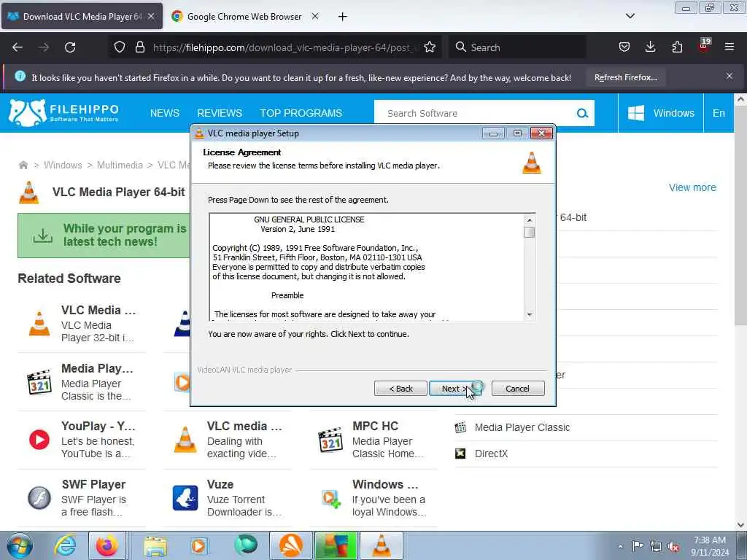Launch Internet Explorer from taskbar
The width and height of the screenshot is (747, 560).
(x=65, y=546)
